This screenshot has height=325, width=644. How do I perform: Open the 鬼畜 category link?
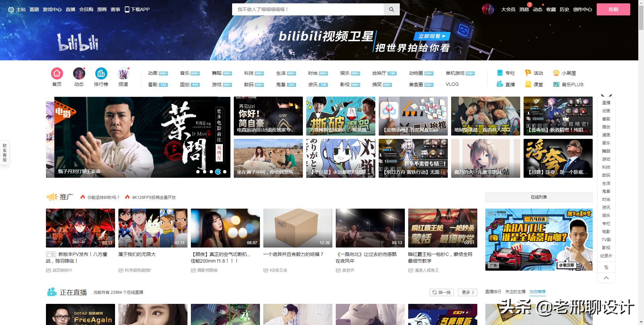coord(281,85)
